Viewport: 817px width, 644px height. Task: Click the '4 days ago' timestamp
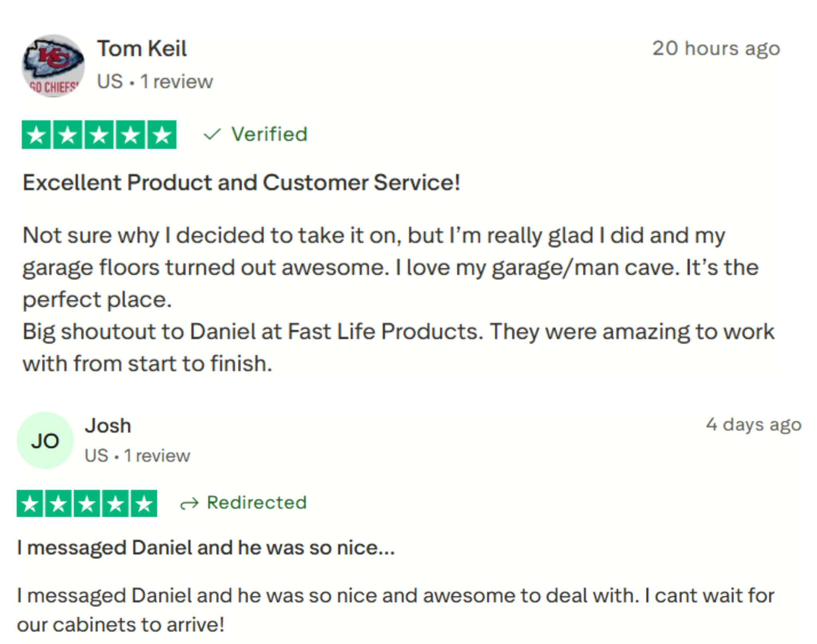(753, 425)
